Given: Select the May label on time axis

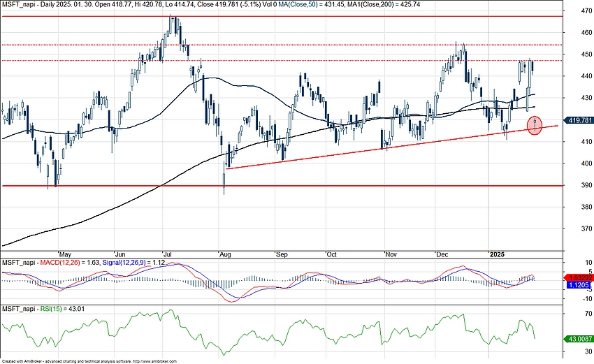Looking at the screenshot, I should click(65, 254).
